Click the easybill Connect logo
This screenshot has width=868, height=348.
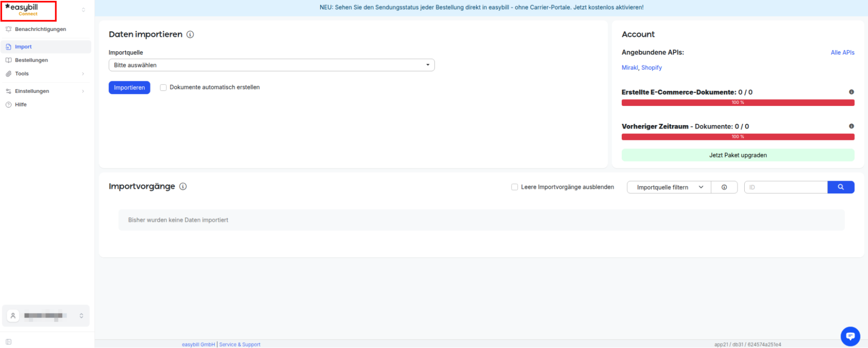point(29,11)
